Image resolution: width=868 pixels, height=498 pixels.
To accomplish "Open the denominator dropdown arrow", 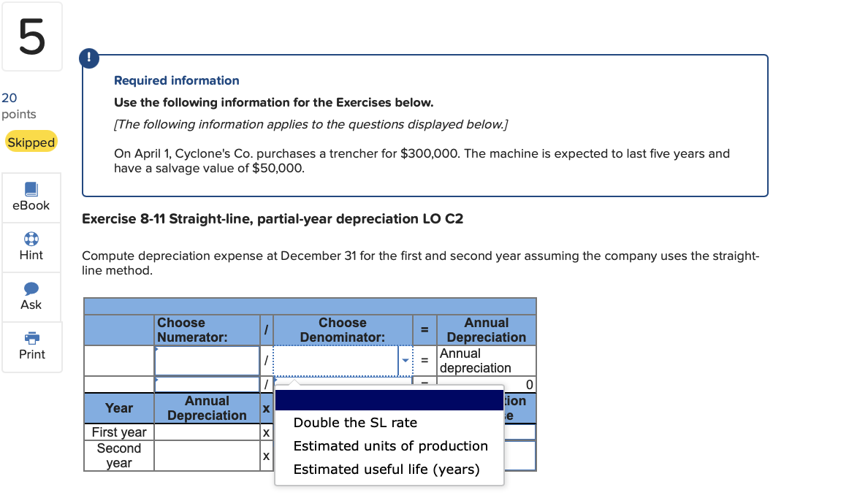I will [406, 361].
